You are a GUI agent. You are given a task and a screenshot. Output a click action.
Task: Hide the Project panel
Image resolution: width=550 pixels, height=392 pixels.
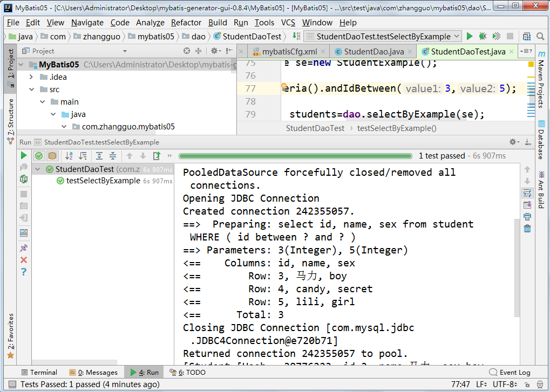[x=229, y=51]
